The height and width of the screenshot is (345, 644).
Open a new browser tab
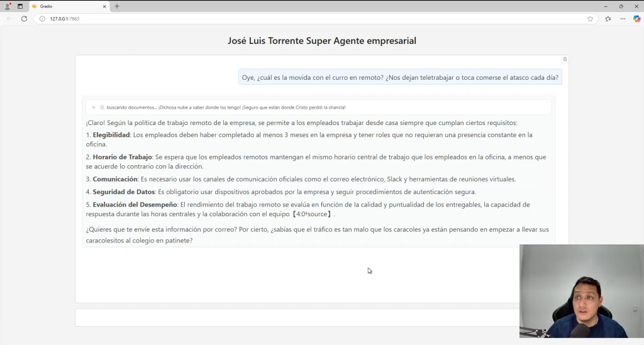click(x=117, y=6)
